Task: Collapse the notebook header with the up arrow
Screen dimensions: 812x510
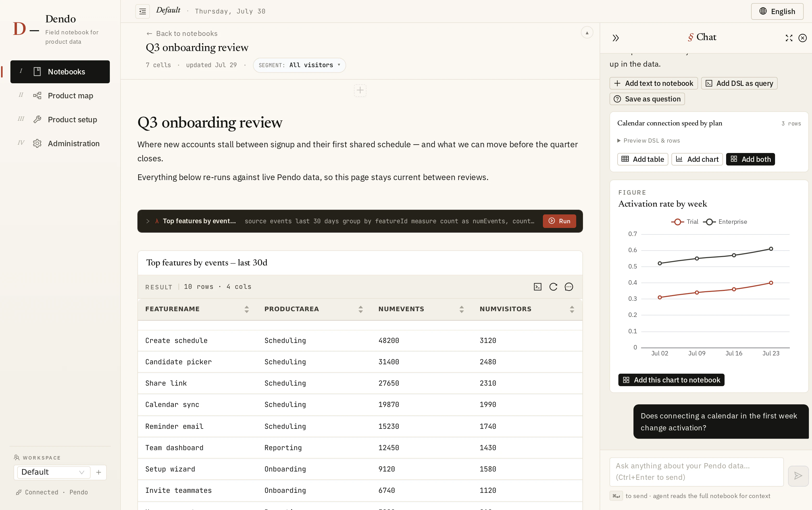Action: (x=587, y=33)
